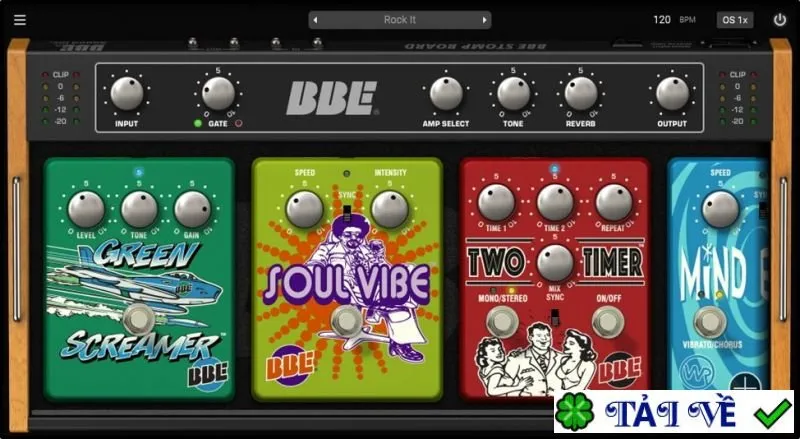Click Green Screamer GAIN knob

coord(192,209)
